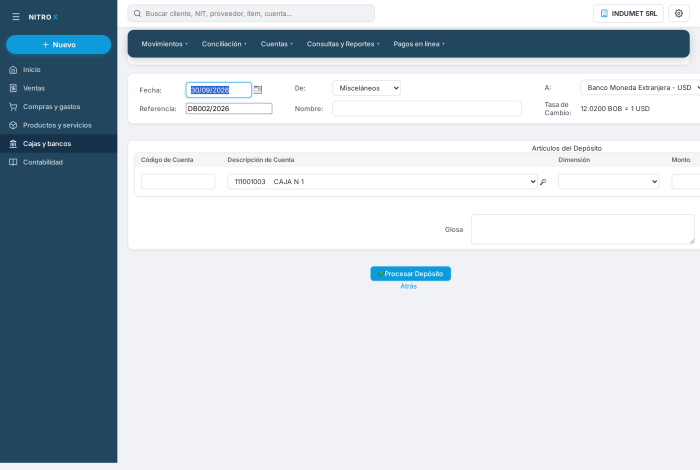Go to Inicio home icon
Viewport: 700px width, 470px height.
pyautogui.click(x=13, y=70)
